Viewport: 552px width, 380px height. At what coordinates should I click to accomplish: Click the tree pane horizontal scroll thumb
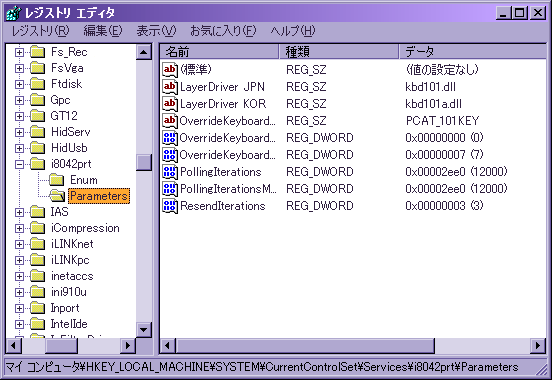[x=61, y=345]
